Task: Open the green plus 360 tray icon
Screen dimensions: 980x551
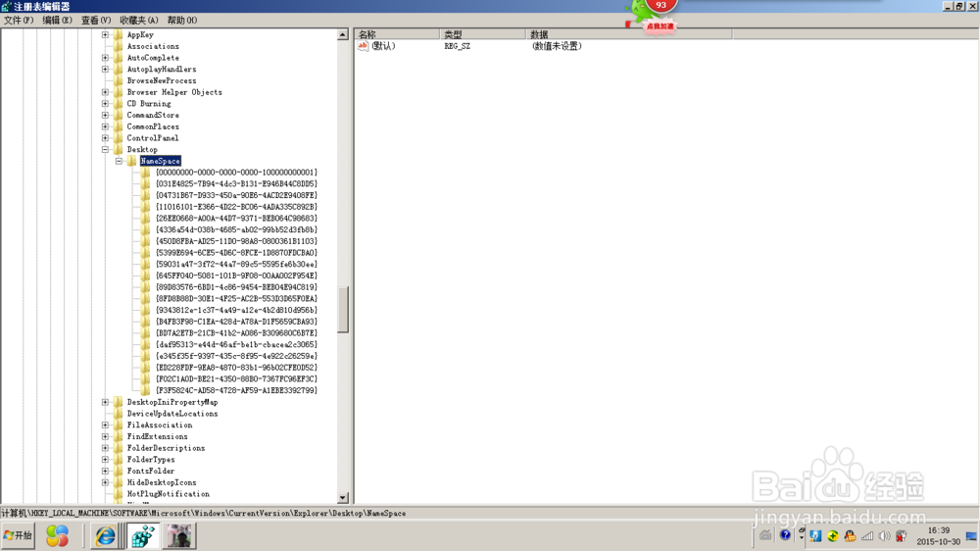Action: [x=832, y=536]
